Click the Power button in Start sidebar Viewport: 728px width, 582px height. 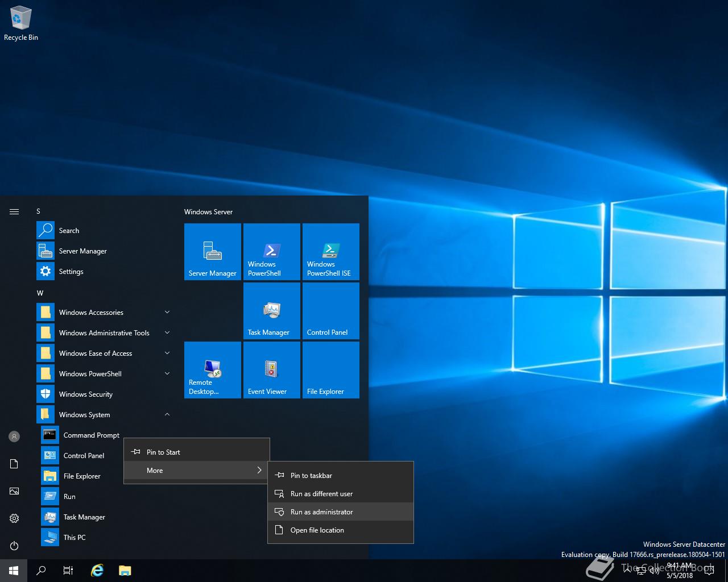14,546
